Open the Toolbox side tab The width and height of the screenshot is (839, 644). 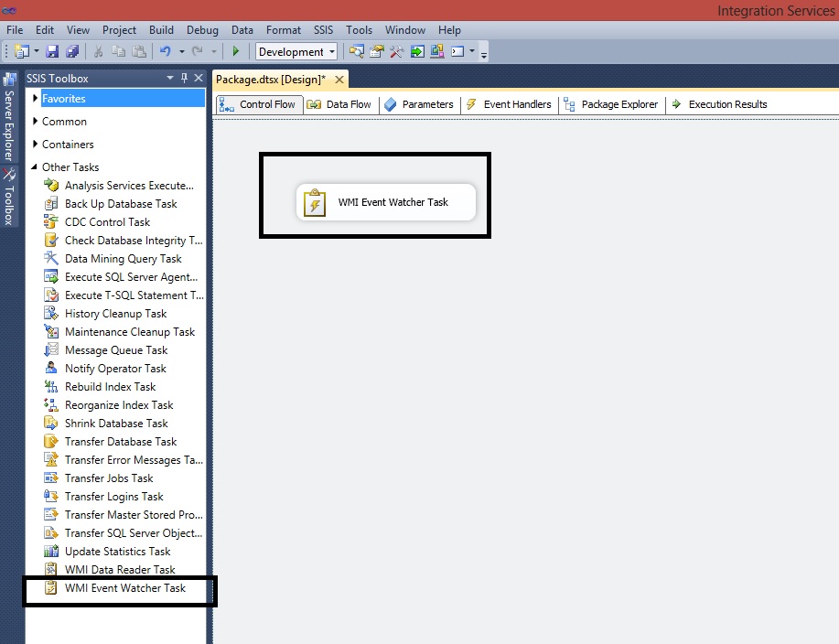9,197
